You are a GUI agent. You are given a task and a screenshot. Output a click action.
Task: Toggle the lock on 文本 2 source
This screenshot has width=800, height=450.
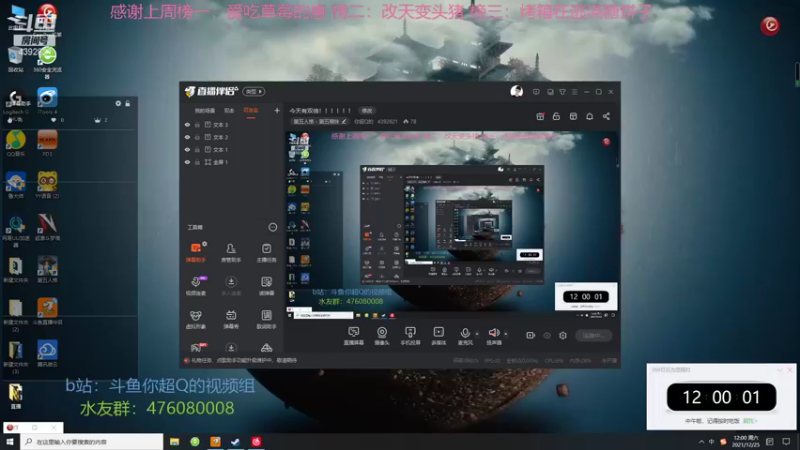[x=197, y=137]
